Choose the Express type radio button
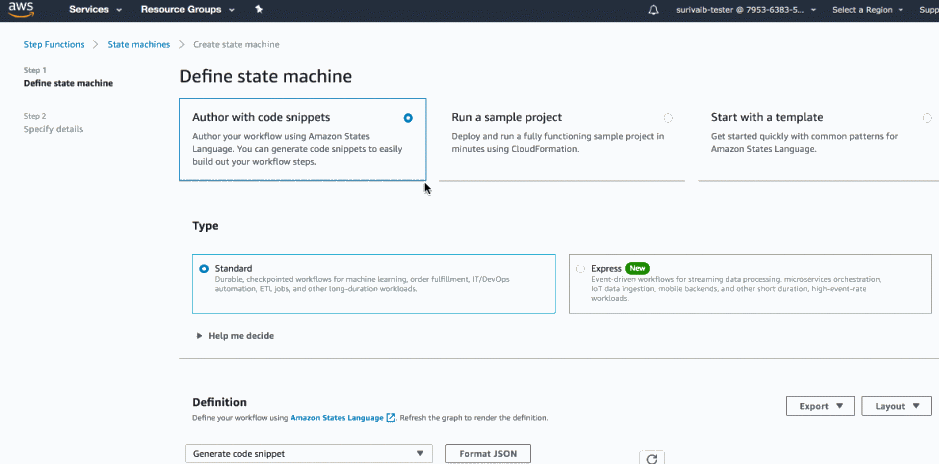Image resolution: width=939 pixels, height=464 pixels. pyautogui.click(x=580, y=269)
